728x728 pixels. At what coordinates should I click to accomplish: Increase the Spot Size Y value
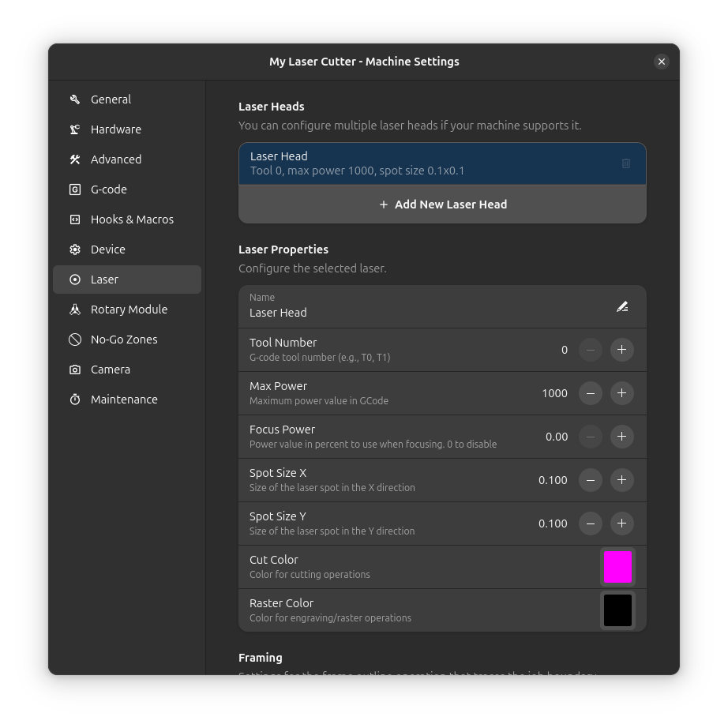click(622, 523)
